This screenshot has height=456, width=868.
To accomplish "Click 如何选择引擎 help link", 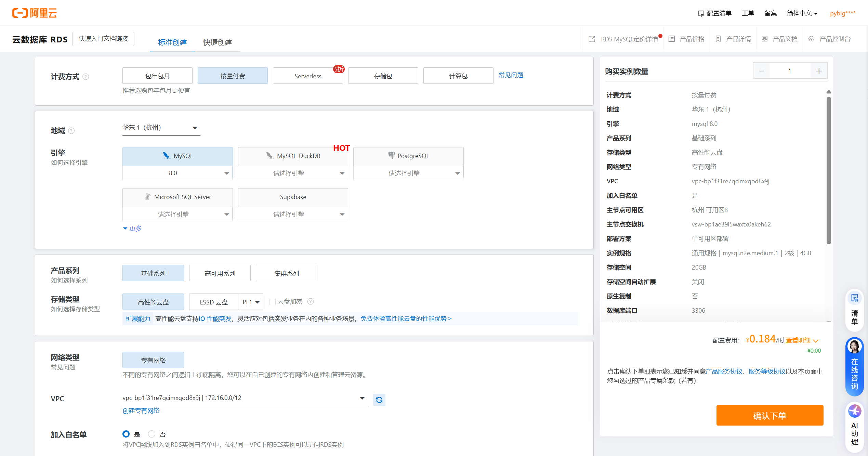I will [x=69, y=162].
